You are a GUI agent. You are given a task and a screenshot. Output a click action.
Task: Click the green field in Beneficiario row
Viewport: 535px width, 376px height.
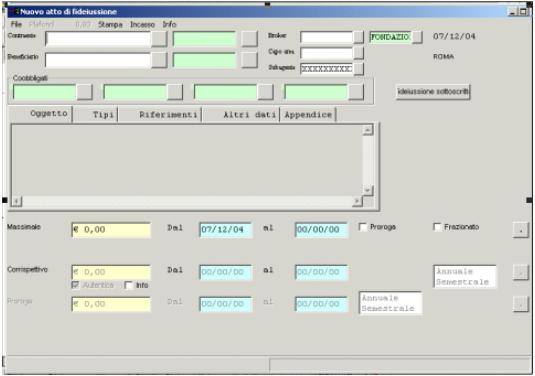pyautogui.click(x=204, y=60)
